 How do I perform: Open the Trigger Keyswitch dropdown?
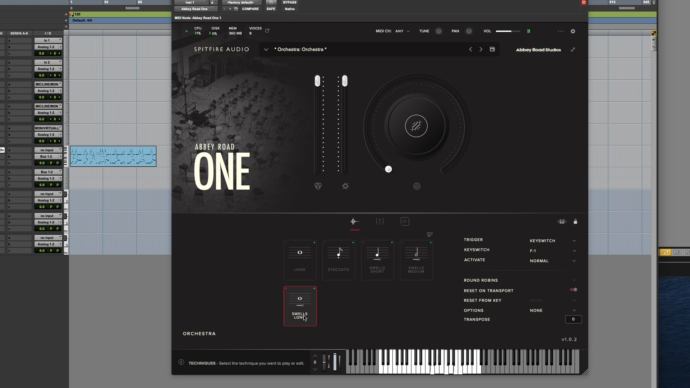pos(553,241)
